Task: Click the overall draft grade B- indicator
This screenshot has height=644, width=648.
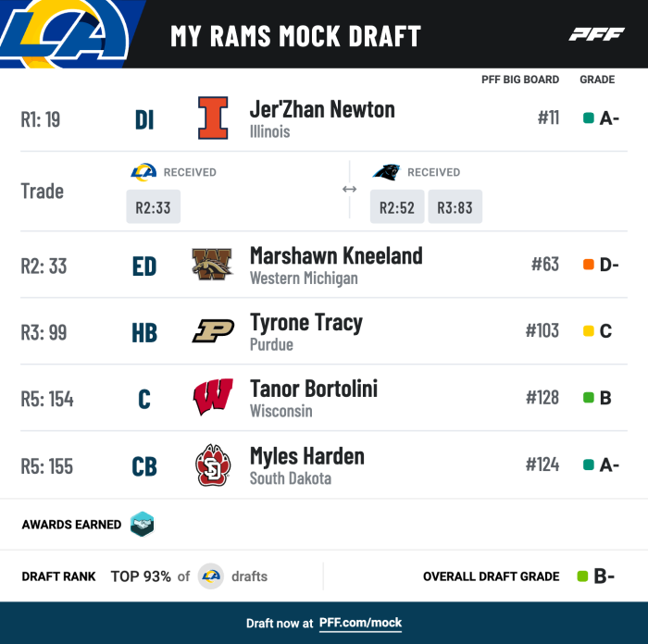Action: (596, 576)
